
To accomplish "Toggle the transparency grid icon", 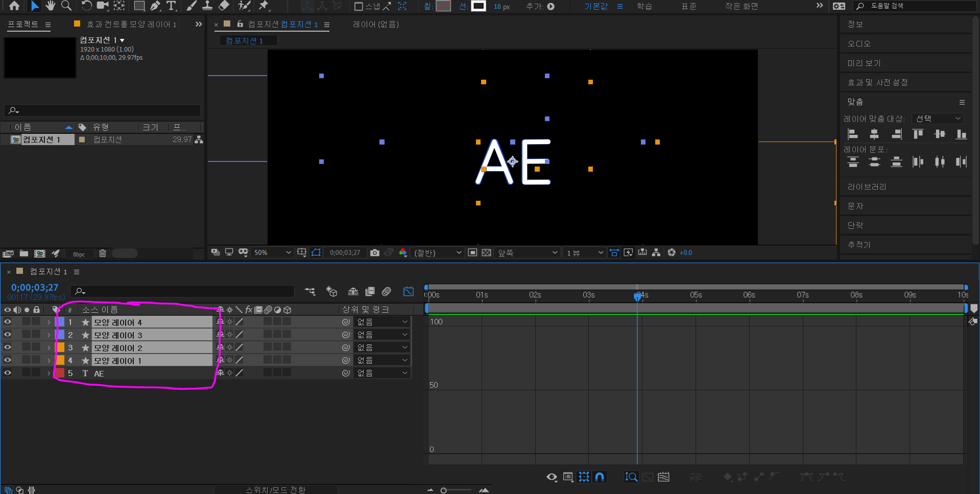I will (x=487, y=253).
